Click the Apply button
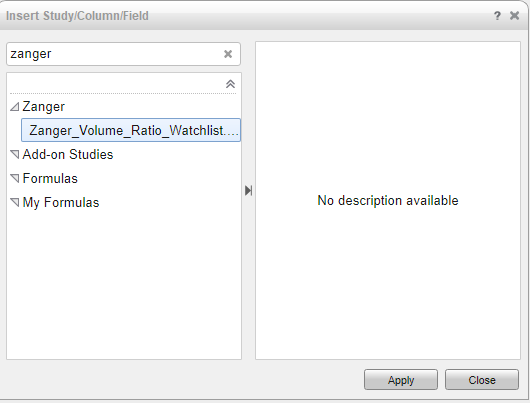The width and height of the screenshot is (530, 403). (401, 380)
